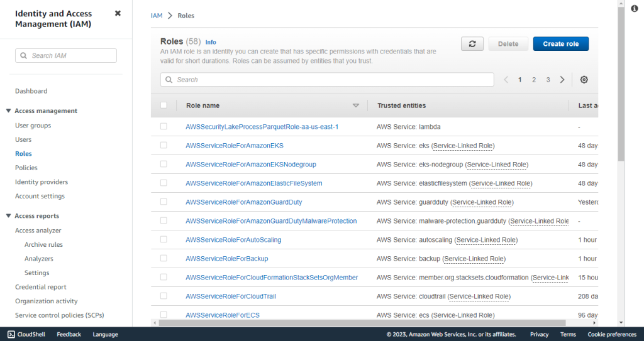This screenshot has width=644, height=341.
Task: Open Cookie preferences in footer
Action: (x=612, y=335)
